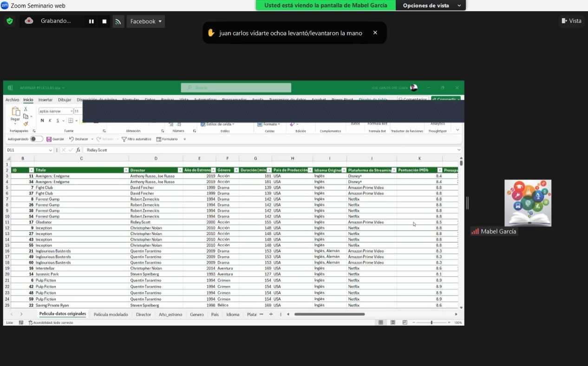Open the Género column filter dropdown
The image size is (588, 366).
[236, 170]
